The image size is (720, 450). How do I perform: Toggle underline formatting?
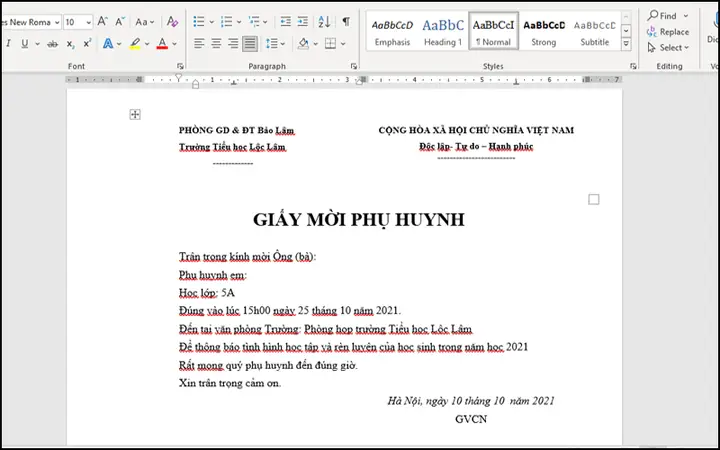pos(25,44)
